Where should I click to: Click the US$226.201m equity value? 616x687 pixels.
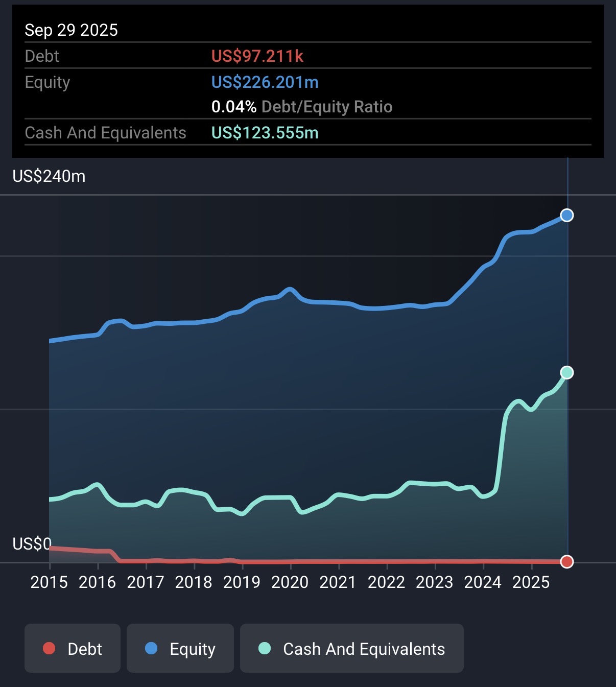[265, 82]
